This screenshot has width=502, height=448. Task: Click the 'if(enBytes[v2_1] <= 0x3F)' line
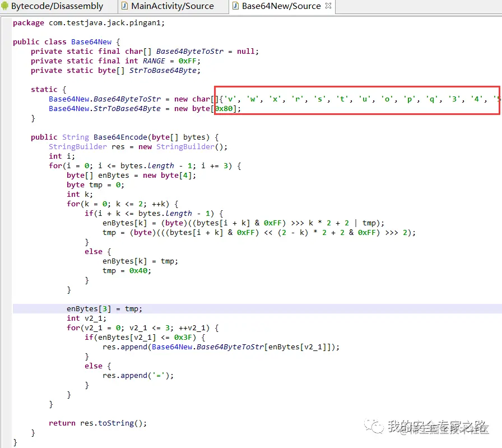coord(145,338)
